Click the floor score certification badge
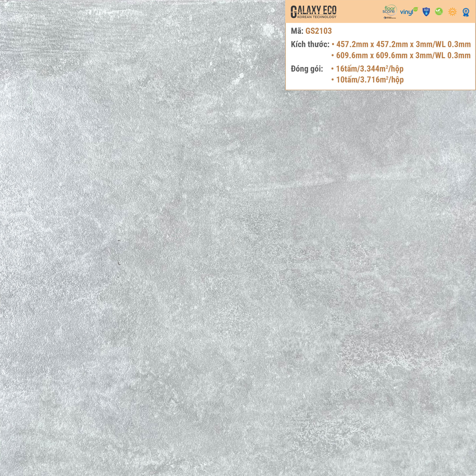 click(390, 12)
